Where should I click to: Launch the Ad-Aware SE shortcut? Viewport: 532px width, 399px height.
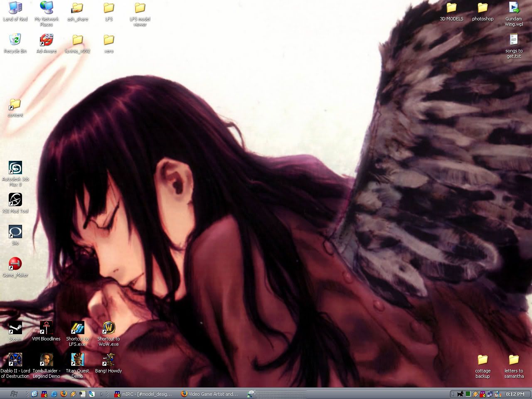click(x=47, y=43)
